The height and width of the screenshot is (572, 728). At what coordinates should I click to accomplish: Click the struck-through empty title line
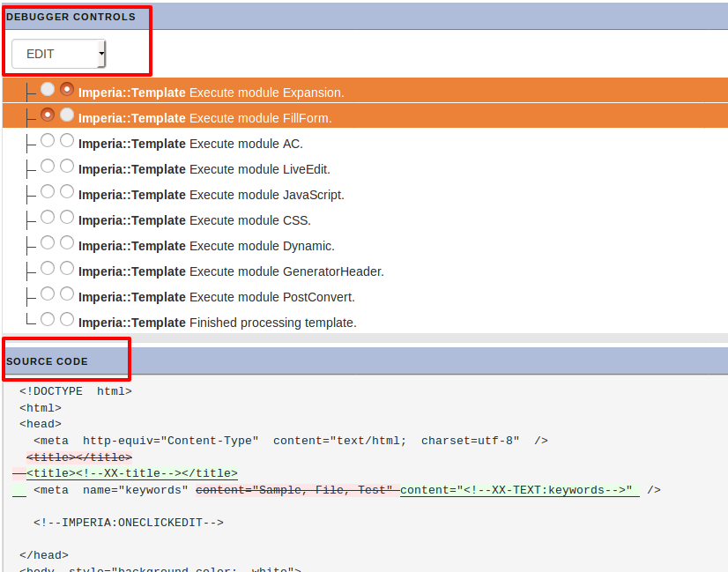[x=79, y=457]
